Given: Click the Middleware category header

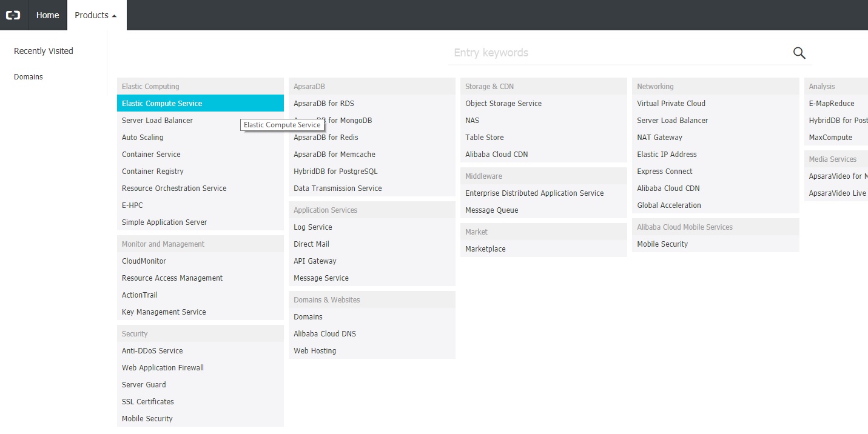Looking at the screenshot, I should tap(543, 176).
